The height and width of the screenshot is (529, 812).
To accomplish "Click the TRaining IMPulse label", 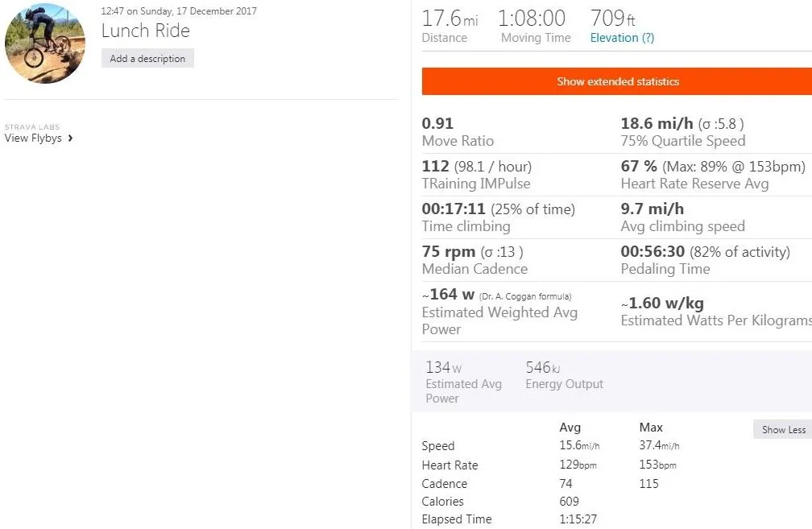I will click(x=475, y=184).
